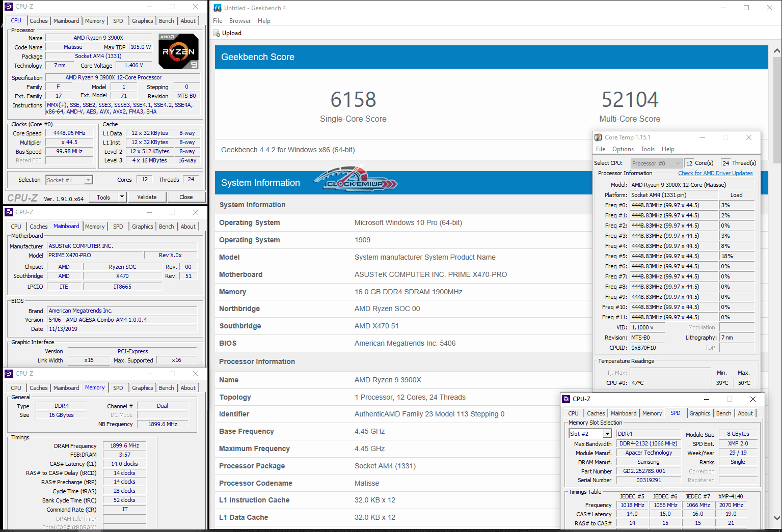
Task: Open the Processor #0 Select CPU dropdown
Action: click(678, 163)
